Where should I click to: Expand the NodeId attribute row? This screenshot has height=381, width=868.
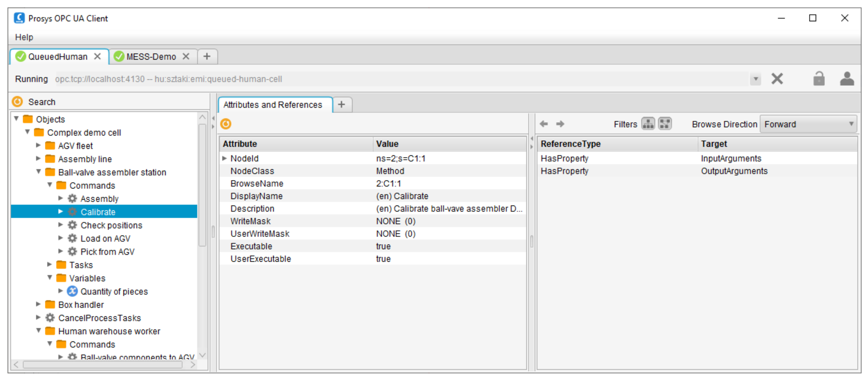pyautogui.click(x=225, y=158)
